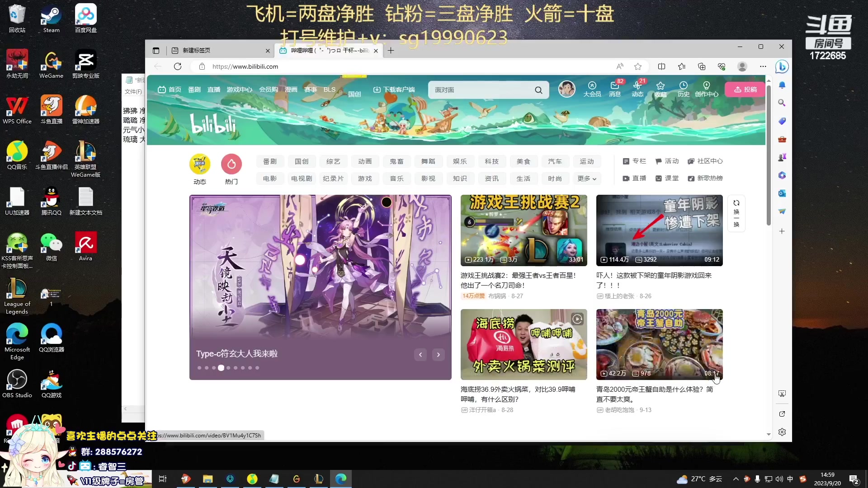Launch League of Legends desktop icon
868x488 pixels.
click(17, 296)
